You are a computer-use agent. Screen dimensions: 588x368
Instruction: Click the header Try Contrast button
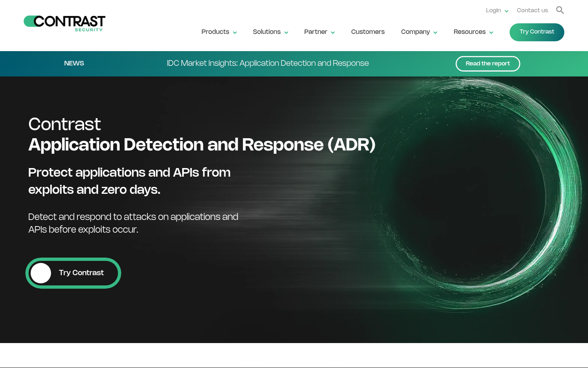click(x=537, y=32)
